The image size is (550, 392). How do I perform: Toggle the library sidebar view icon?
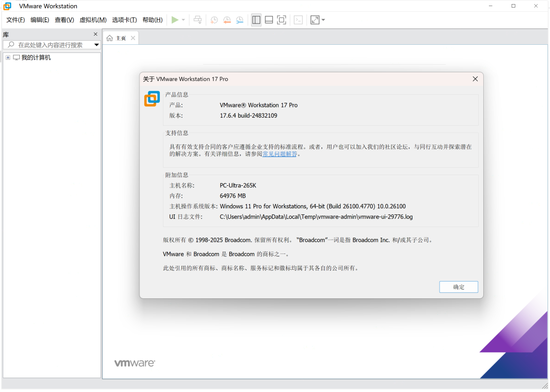point(256,20)
